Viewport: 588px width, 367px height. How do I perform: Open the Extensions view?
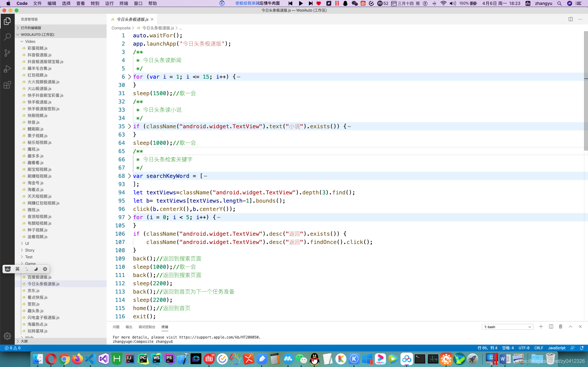[x=7, y=85]
